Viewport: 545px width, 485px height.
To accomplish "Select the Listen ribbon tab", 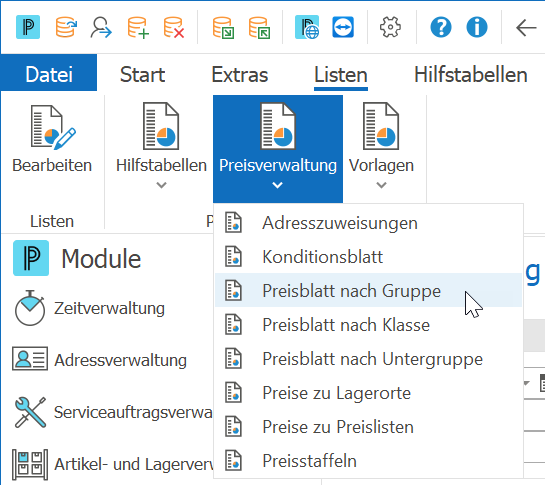I will coord(341,74).
